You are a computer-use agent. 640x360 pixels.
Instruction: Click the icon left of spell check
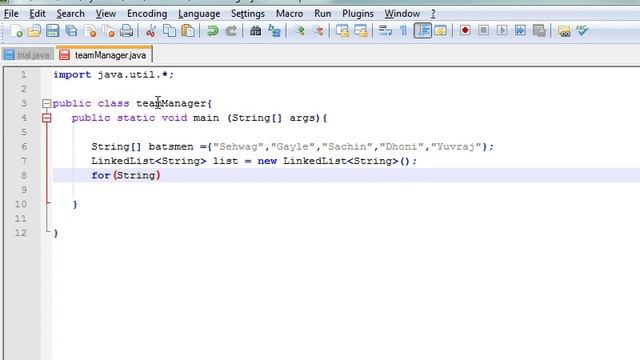(x=564, y=31)
